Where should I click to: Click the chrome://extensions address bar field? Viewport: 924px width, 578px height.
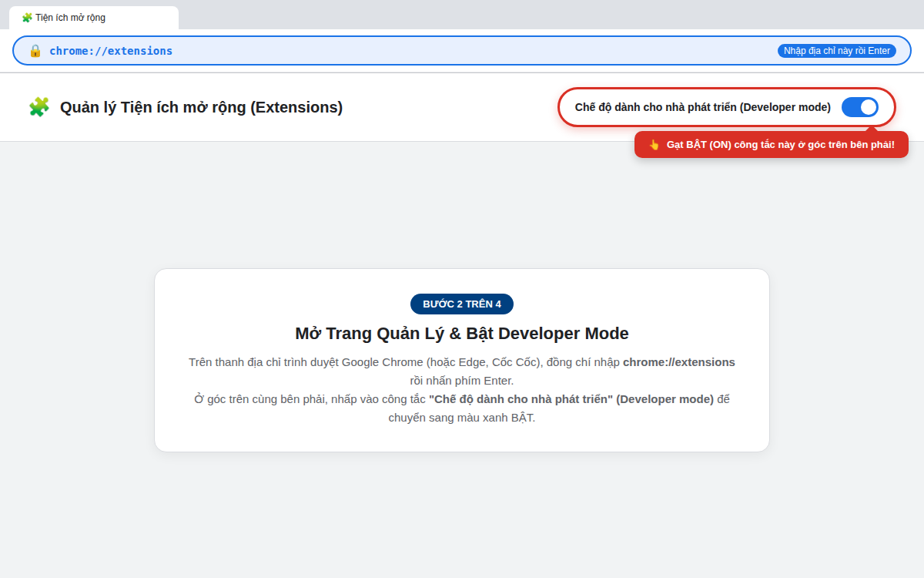pos(462,51)
